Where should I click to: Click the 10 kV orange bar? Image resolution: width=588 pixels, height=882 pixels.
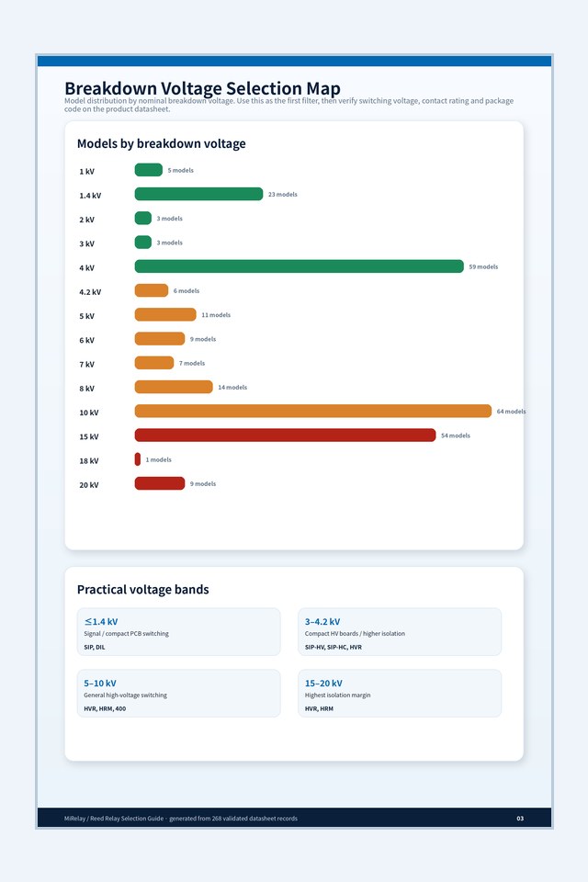pos(313,411)
